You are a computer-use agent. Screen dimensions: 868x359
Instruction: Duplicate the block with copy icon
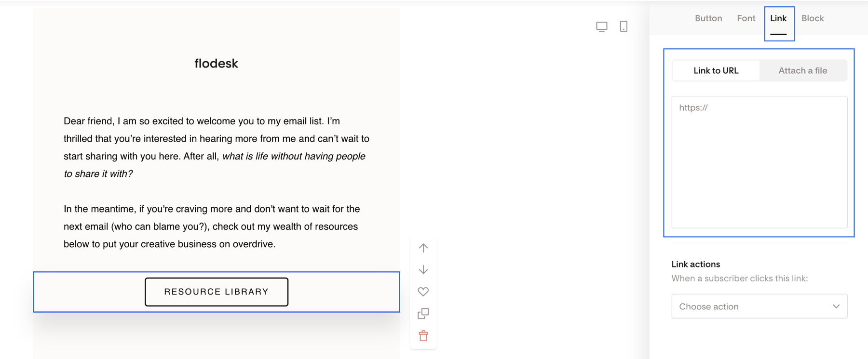click(x=423, y=314)
